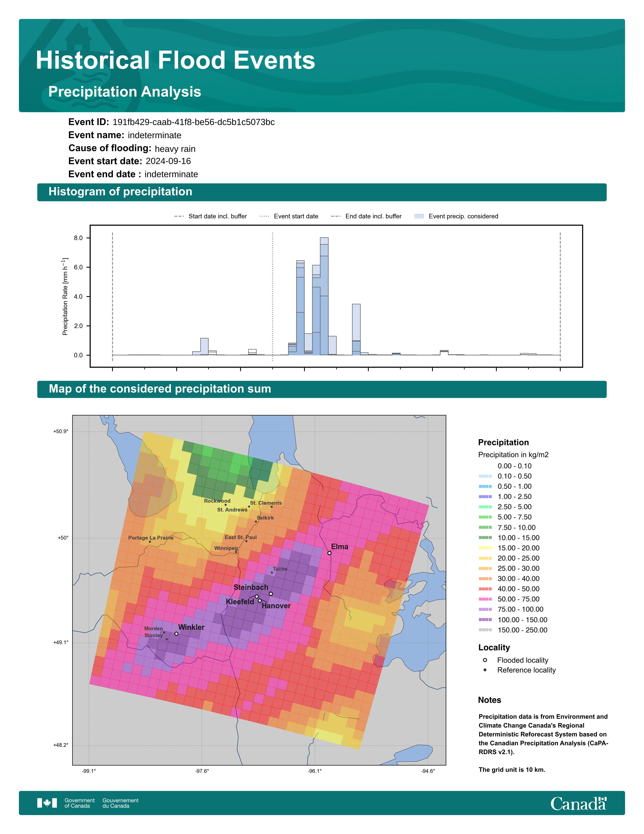The width and height of the screenshot is (644, 834).
Task: Click the Notes heading
Action: [x=489, y=700]
